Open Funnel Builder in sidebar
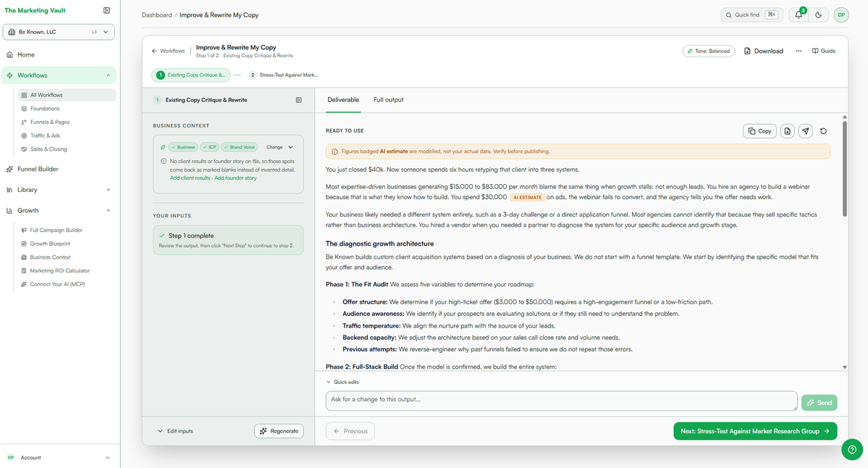The image size is (868, 468). [x=38, y=169]
